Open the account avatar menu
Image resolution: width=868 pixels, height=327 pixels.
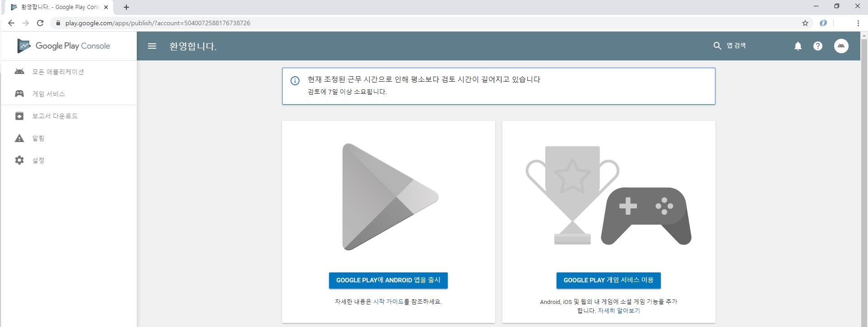pos(841,46)
